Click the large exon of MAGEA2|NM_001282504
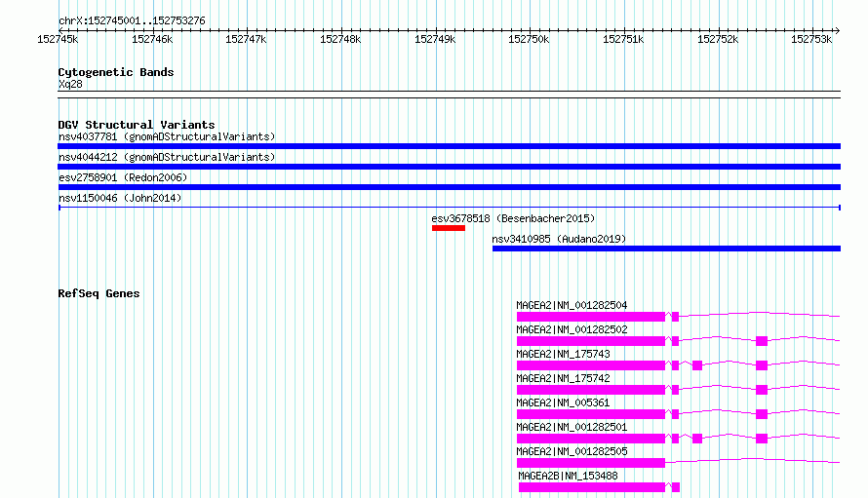The image size is (868, 498). (591, 317)
